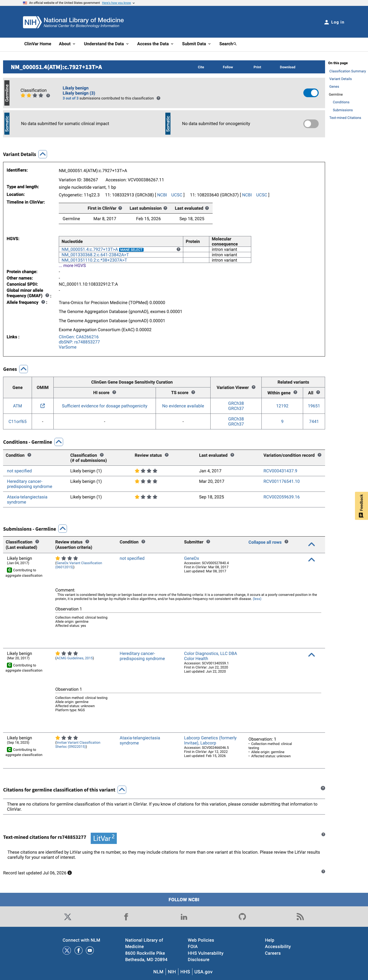Open the Submit Data menu

click(196, 44)
